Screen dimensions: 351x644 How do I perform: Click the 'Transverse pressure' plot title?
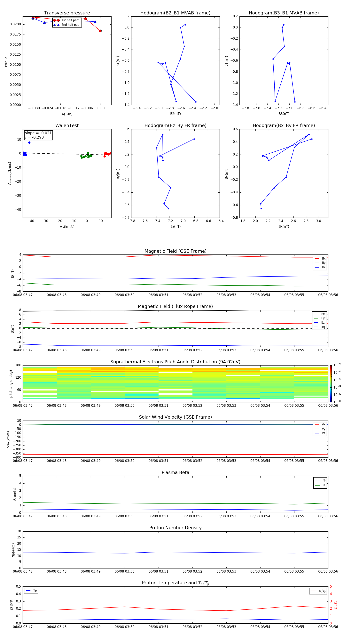click(67, 13)
